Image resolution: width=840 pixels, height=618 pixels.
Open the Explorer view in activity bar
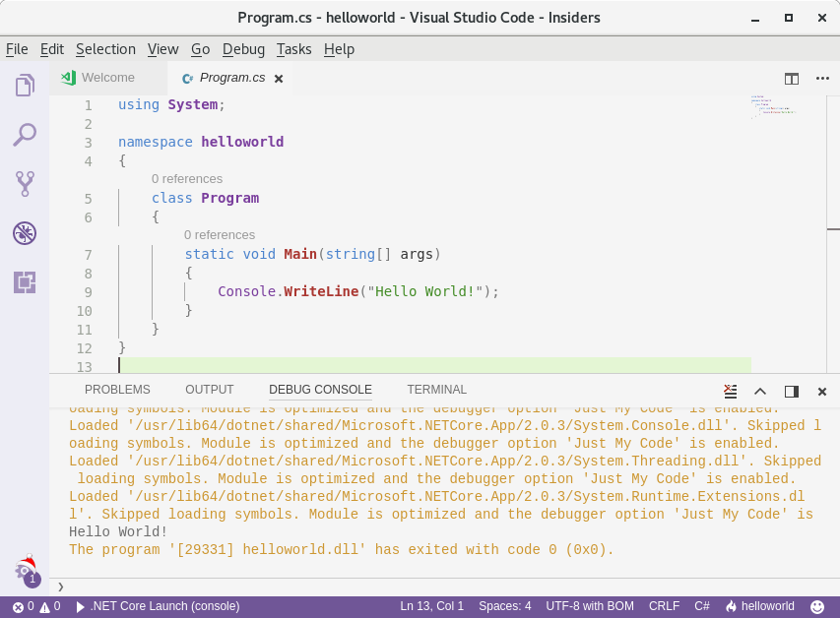coord(25,86)
